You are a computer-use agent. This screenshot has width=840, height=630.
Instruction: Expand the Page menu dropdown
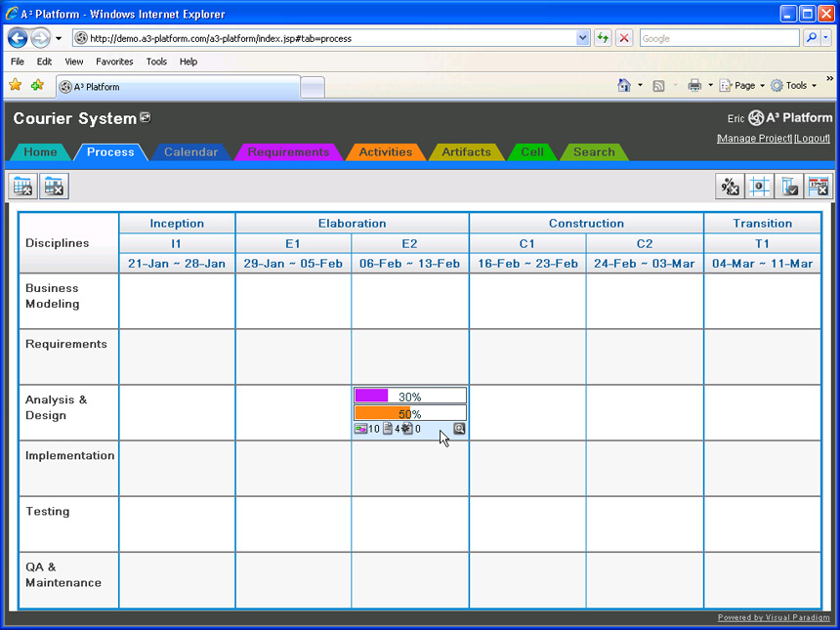[762, 86]
